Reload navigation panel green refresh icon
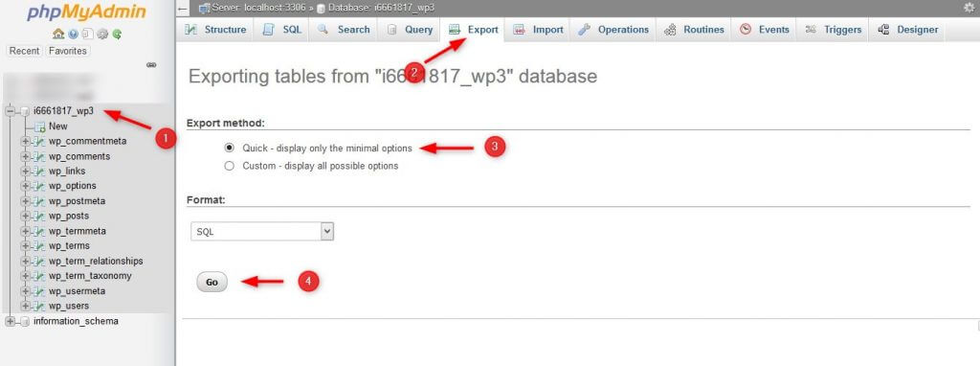This screenshot has width=980, height=366. (117, 34)
